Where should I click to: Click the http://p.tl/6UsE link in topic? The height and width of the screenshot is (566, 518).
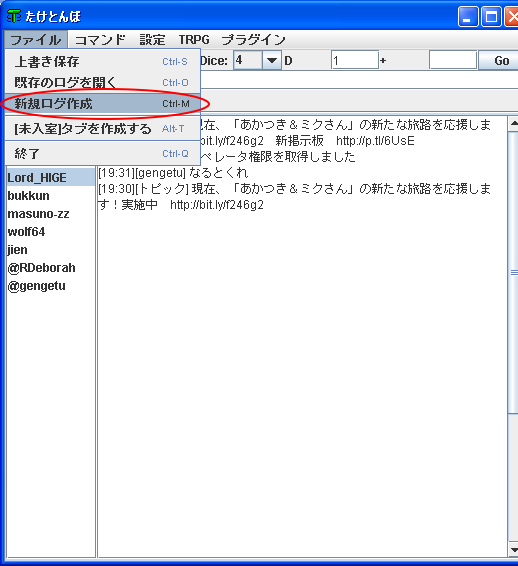[375, 141]
